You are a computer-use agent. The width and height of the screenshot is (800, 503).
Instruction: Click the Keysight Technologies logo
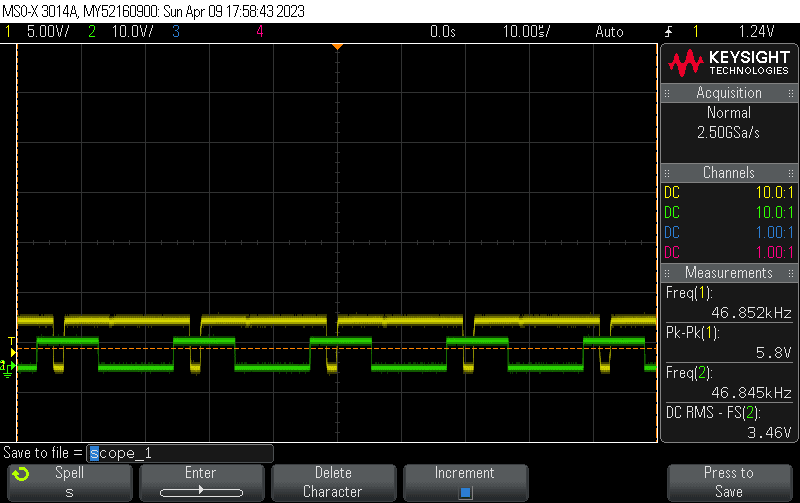click(728, 63)
